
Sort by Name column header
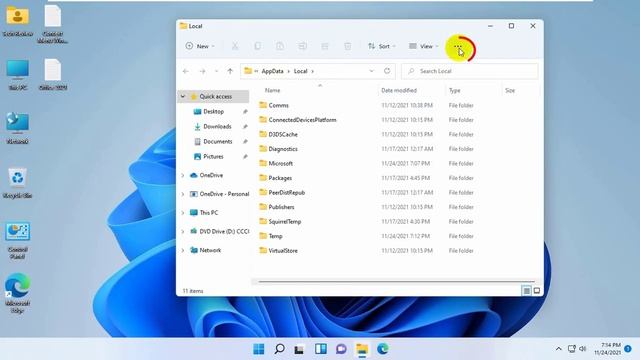point(272,90)
